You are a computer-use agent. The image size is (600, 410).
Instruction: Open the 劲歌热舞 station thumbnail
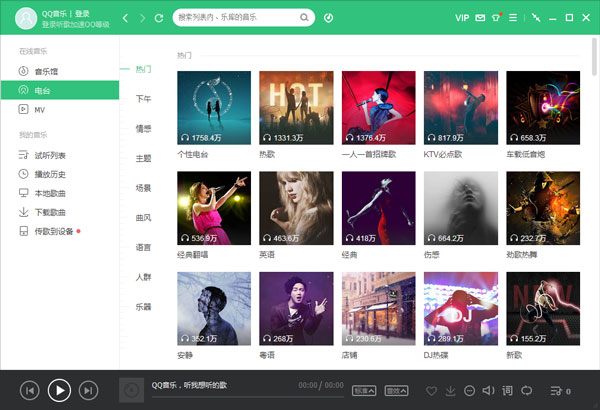(543, 208)
